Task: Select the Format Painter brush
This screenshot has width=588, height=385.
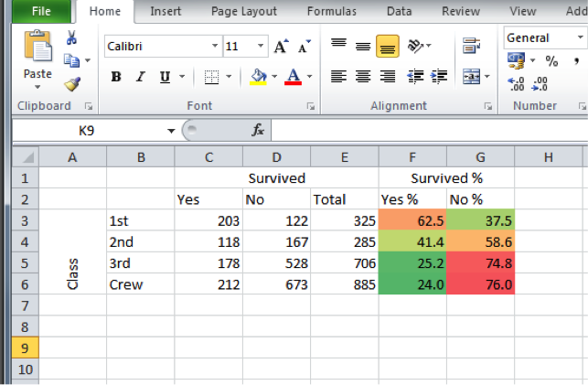Action: click(72, 85)
